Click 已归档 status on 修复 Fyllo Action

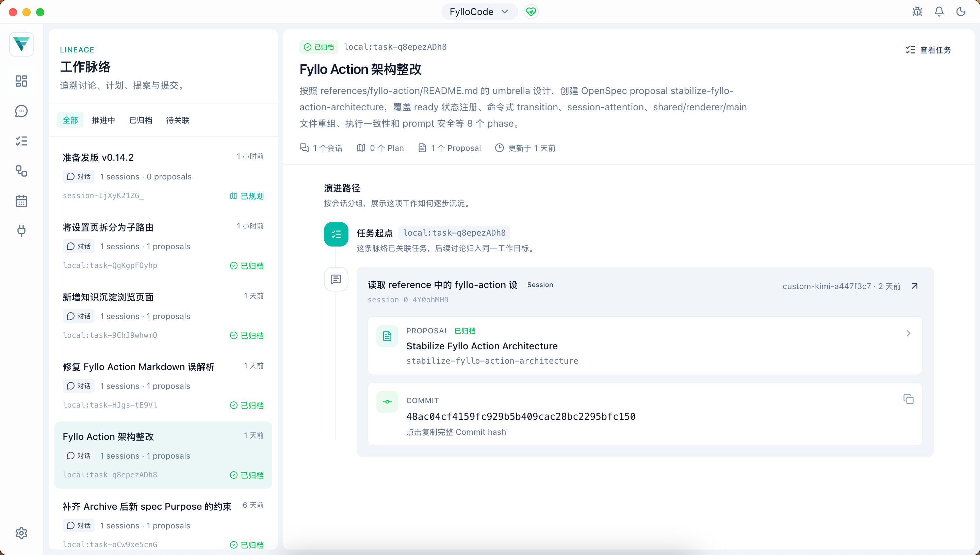tap(247, 405)
